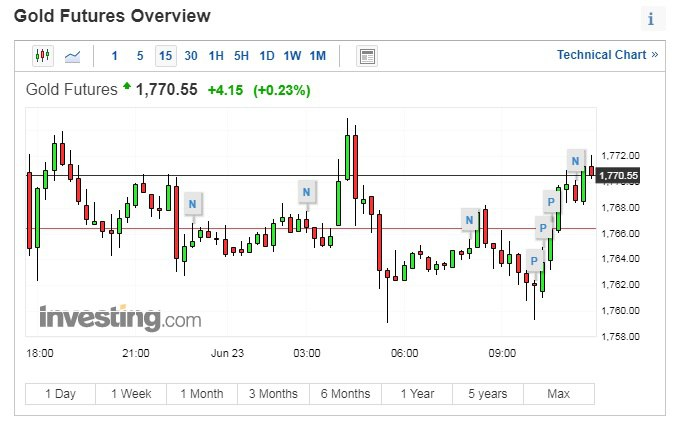Open the N news marker before Jun 23
The width and height of the screenshot is (680, 428).
click(193, 204)
